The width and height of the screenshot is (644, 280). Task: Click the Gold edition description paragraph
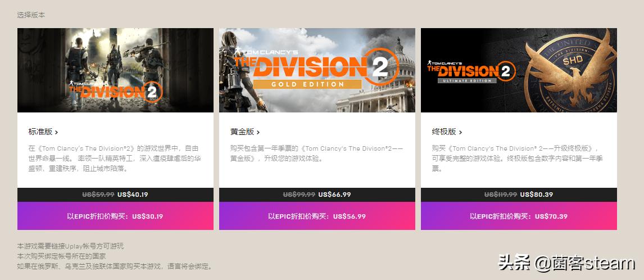(x=316, y=153)
